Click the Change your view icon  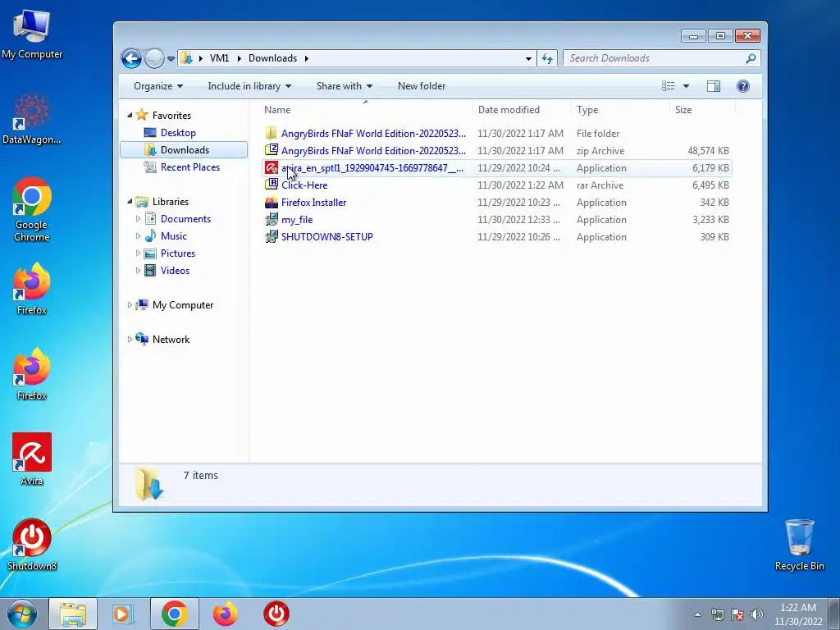[668, 86]
